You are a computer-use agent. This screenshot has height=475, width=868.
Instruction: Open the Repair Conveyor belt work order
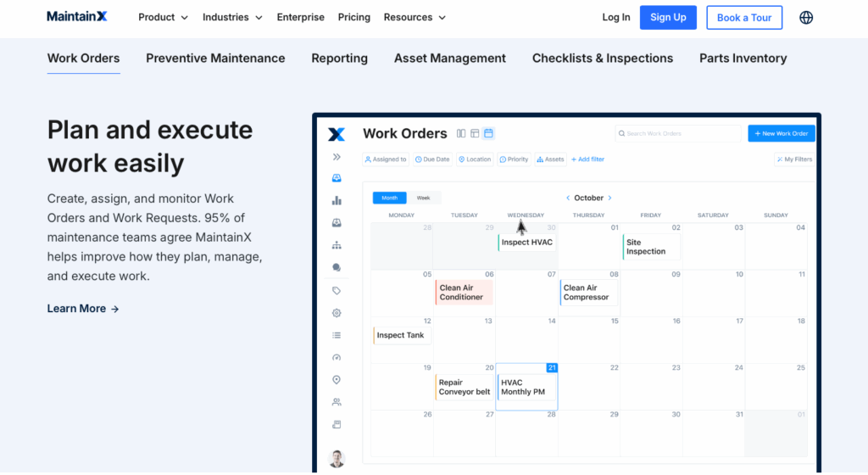point(464,387)
